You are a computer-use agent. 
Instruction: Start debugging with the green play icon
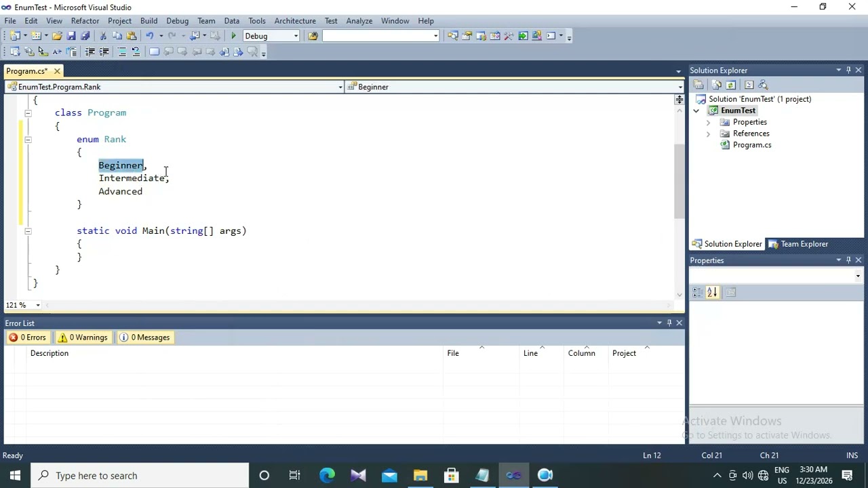(233, 36)
